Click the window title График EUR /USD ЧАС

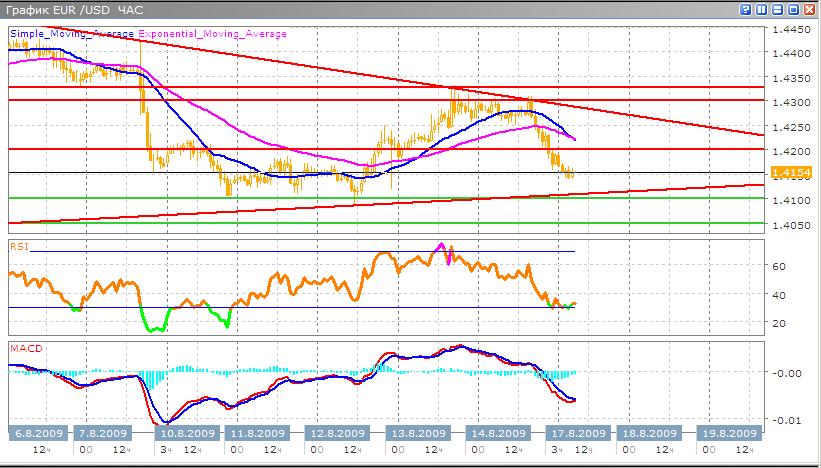(74, 10)
